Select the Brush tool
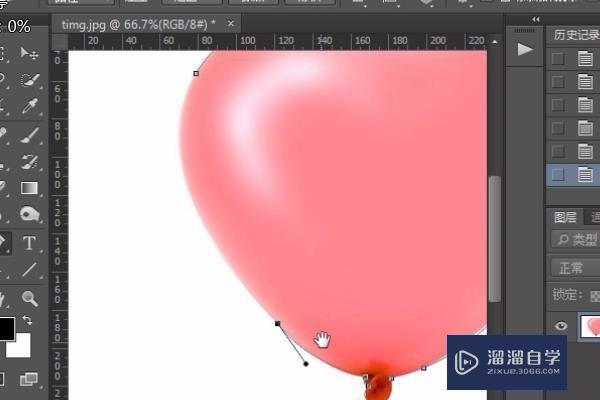 [x=29, y=135]
